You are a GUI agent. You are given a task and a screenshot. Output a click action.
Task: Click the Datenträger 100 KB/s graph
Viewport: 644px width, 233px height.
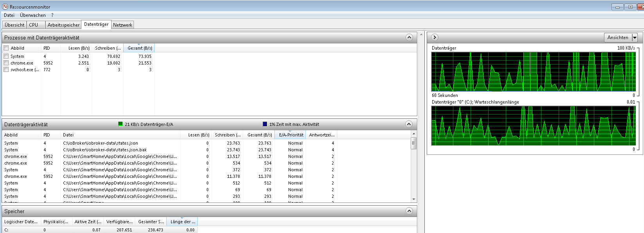[x=534, y=72]
